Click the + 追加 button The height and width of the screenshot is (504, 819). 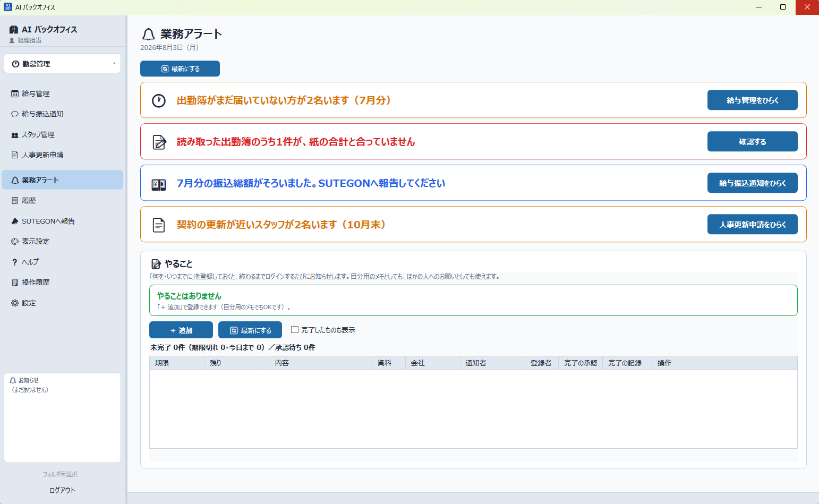[x=181, y=330]
